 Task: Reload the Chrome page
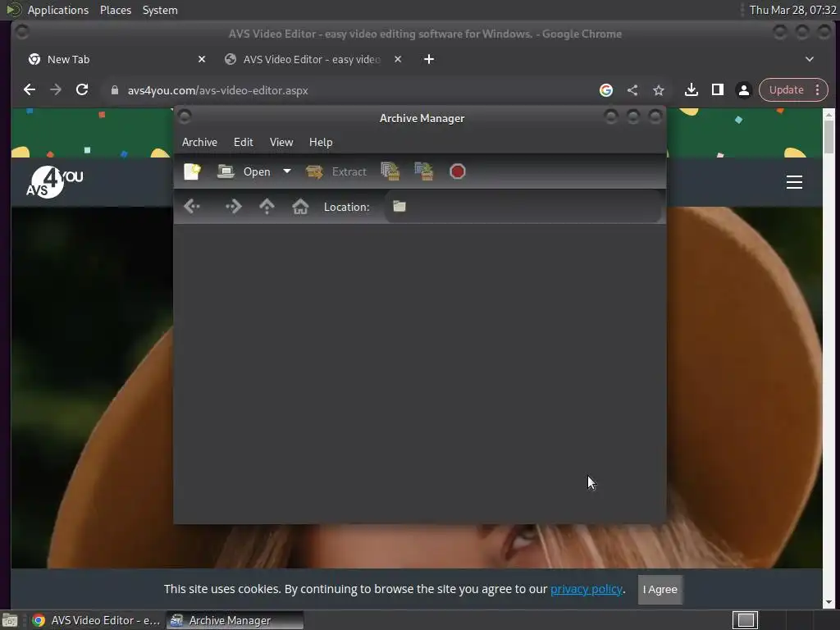tap(82, 90)
